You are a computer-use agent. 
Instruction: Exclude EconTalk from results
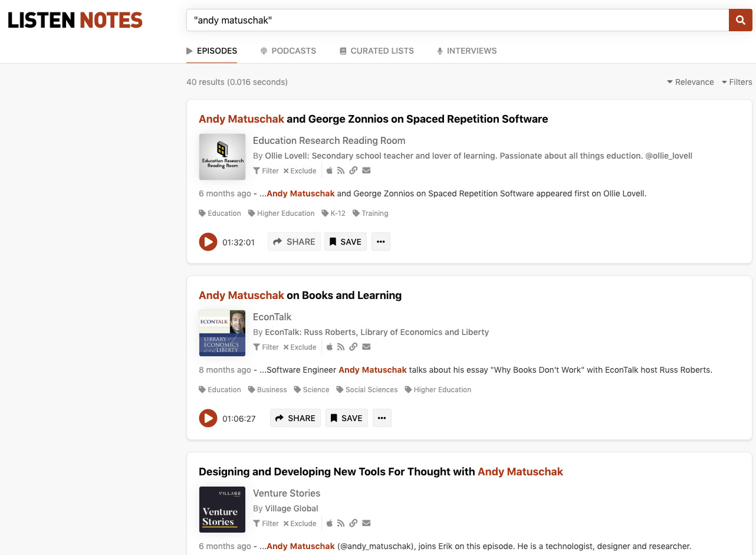[300, 347]
